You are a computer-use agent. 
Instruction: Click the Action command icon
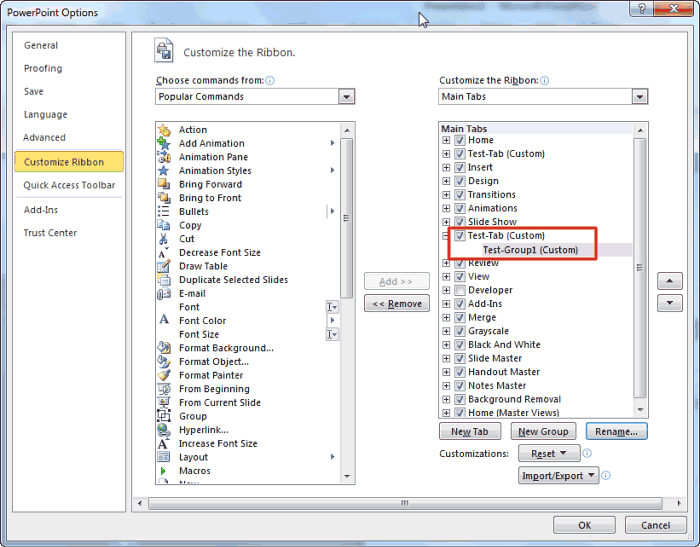164,130
